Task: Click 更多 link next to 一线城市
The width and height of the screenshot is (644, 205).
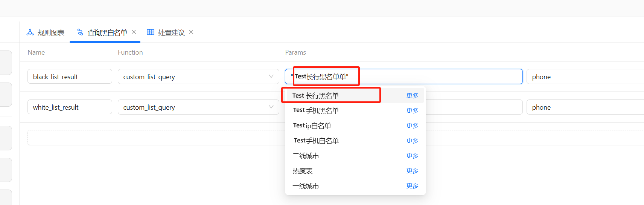Action: 412,186
